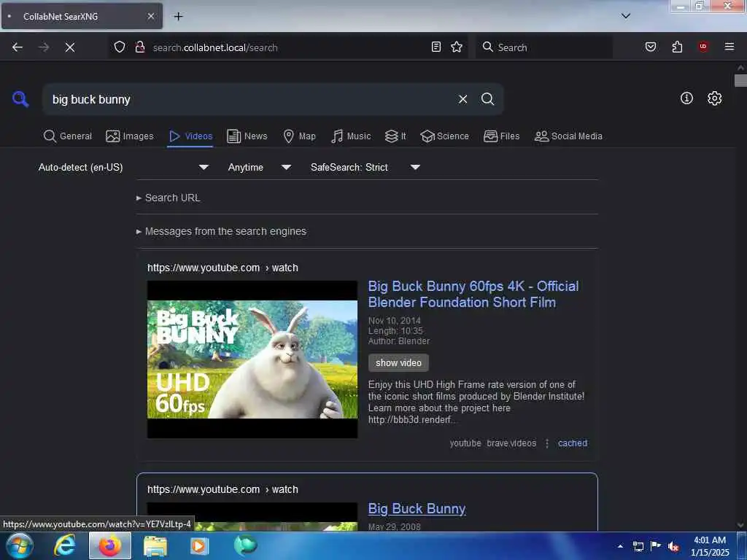
Task: Clear the big buck bunny query
Action: pos(462,99)
